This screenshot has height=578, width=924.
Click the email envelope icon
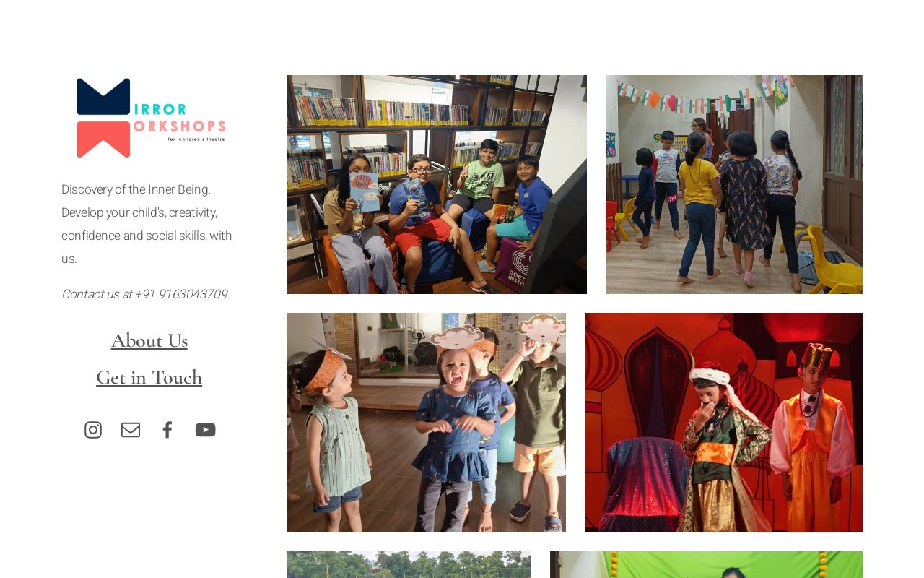[131, 430]
